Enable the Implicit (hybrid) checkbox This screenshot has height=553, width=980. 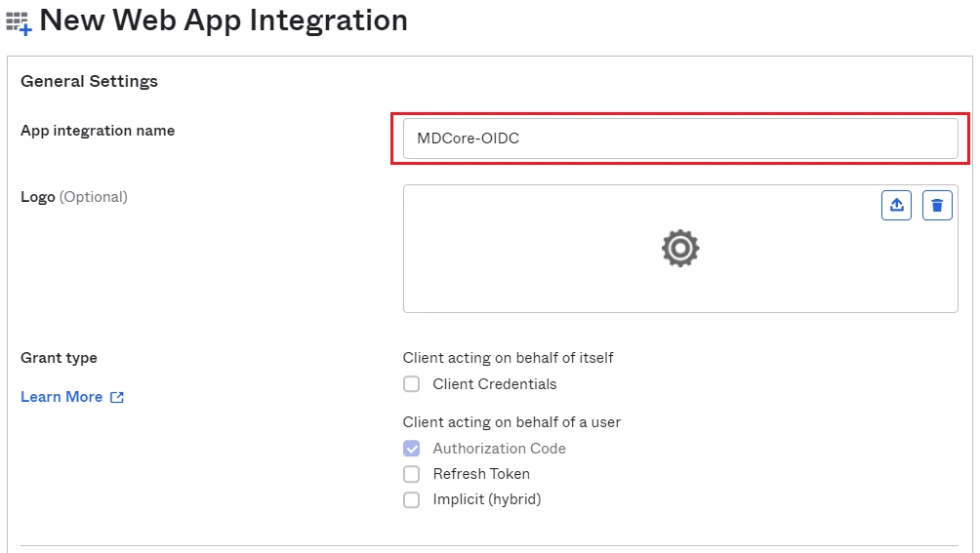[411, 499]
